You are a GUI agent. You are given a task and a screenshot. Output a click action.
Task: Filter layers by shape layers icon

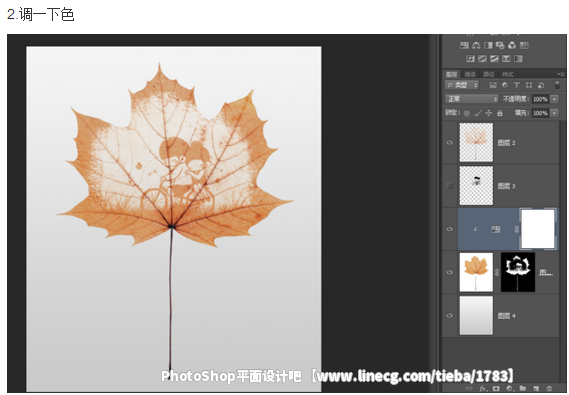[529, 85]
